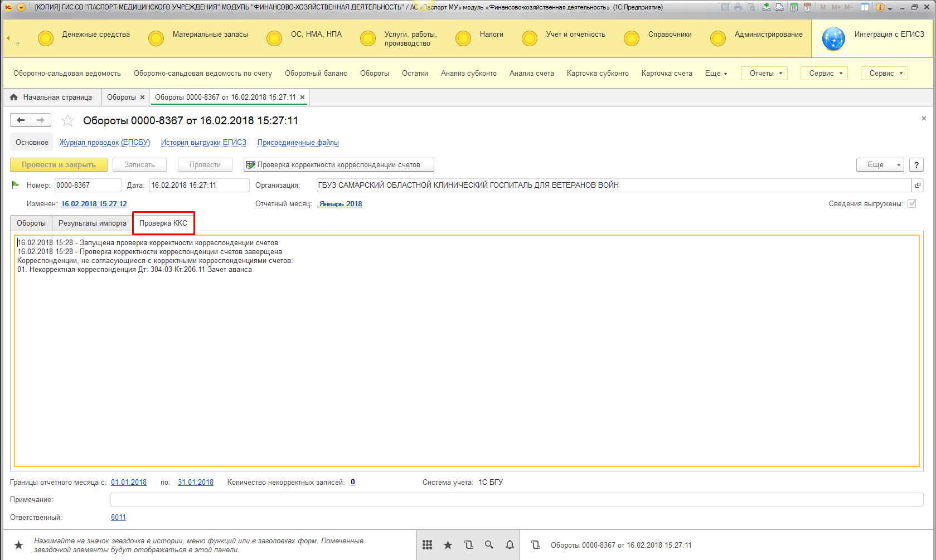Toggle the Сведения выгружены checkbox
936x560 pixels.
[912, 203]
